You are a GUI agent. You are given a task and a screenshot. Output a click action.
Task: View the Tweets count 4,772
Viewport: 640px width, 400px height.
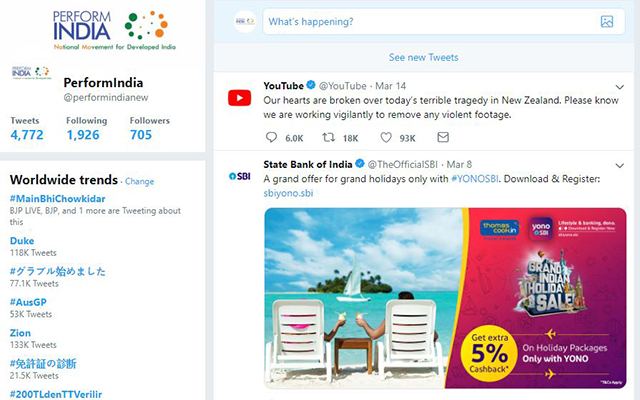27,129
